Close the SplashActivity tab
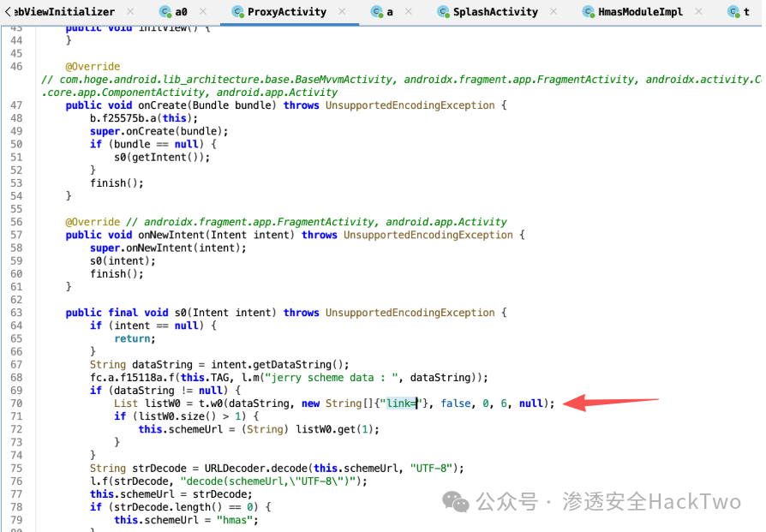 [x=554, y=11]
